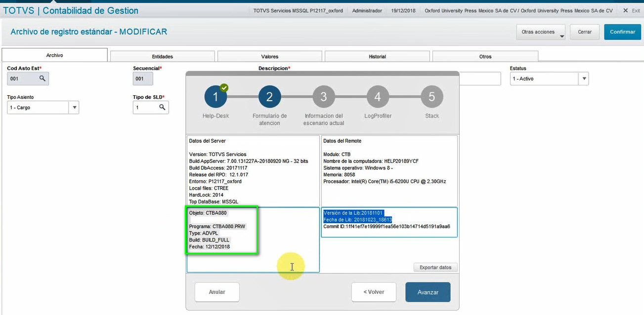Click the Memoria: 8058 line
Viewport: 644px width, 315px height.
[x=340, y=175]
